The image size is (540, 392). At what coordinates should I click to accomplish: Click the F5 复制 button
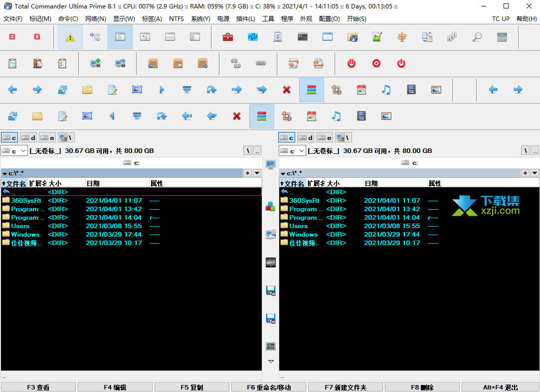[x=192, y=387]
